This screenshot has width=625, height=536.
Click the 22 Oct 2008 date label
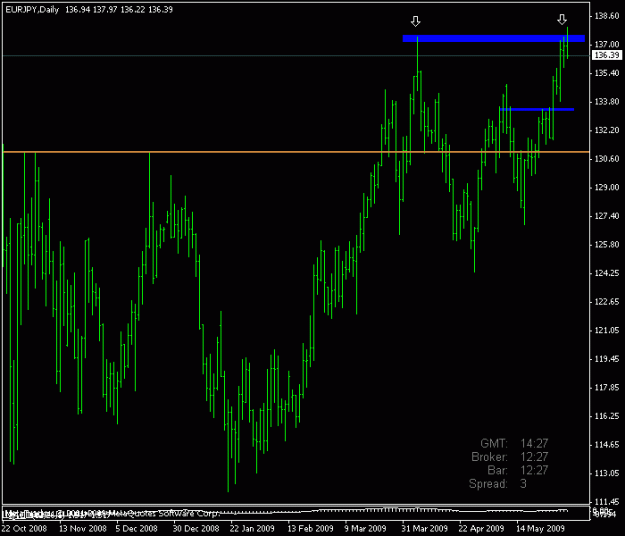24,529
